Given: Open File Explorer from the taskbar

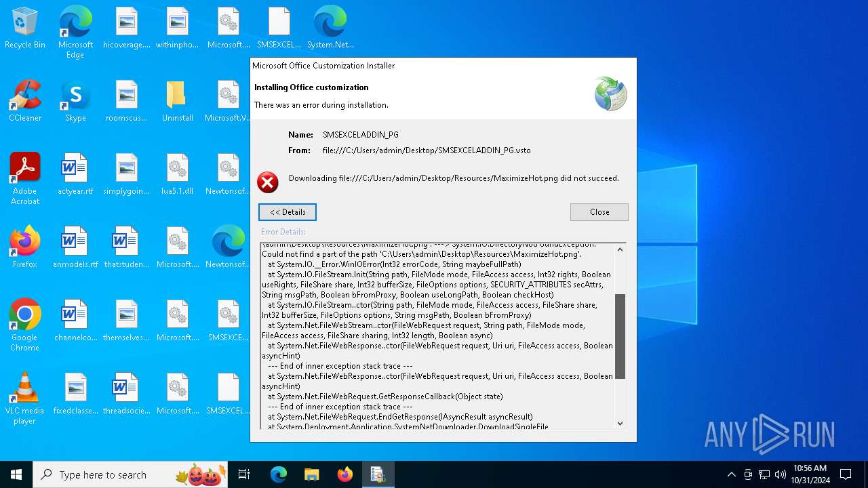Looking at the screenshot, I should pyautogui.click(x=311, y=474).
